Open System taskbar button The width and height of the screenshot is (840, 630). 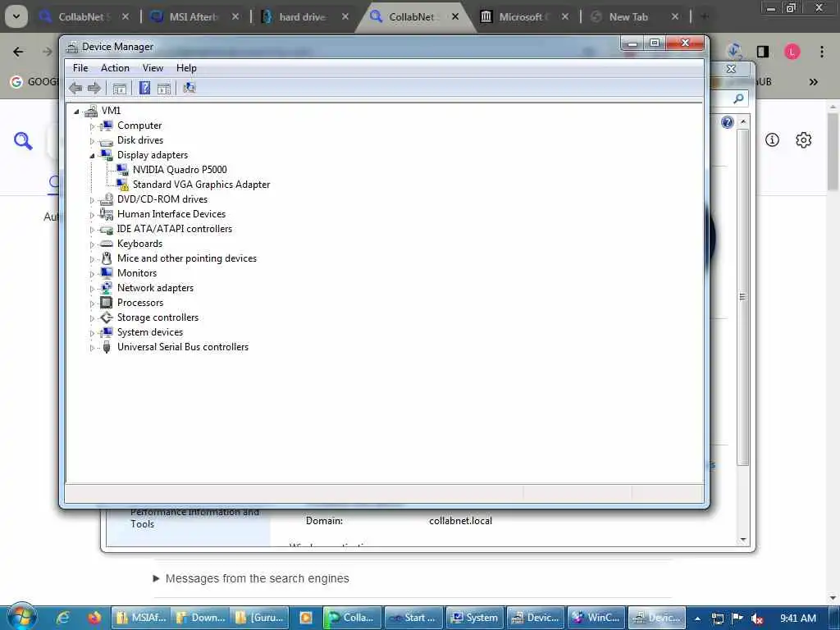coord(476,618)
